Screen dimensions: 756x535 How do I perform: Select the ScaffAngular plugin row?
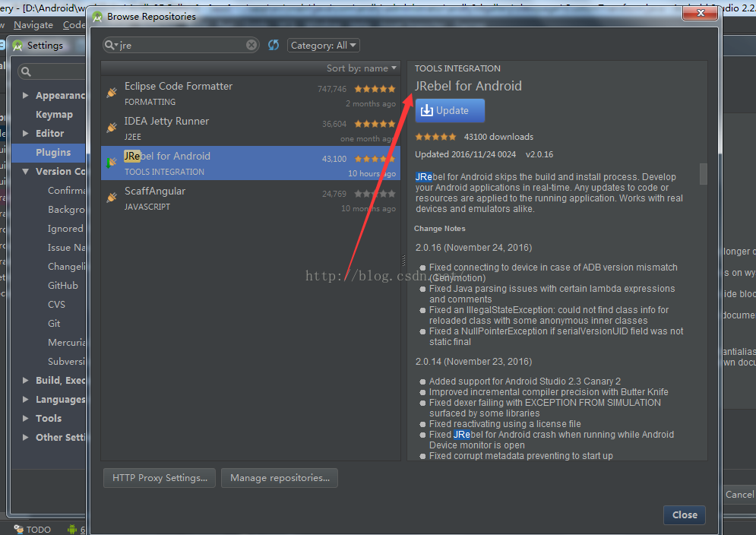click(x=251, y=198)
